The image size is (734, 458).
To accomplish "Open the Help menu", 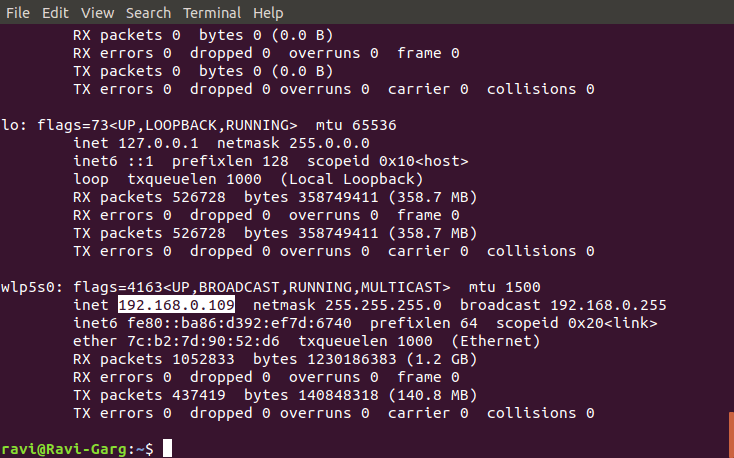I will pyautogui.click(x=268, y=13).
